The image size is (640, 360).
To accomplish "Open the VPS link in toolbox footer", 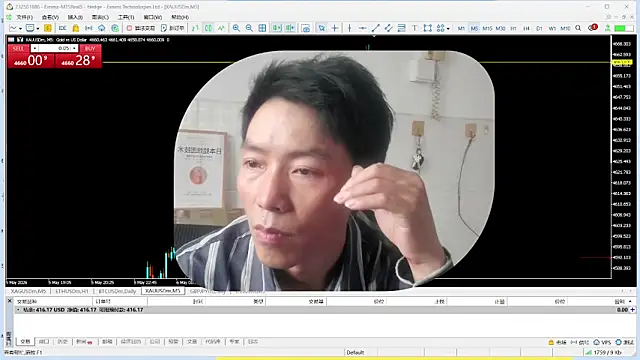I will 602,342.
